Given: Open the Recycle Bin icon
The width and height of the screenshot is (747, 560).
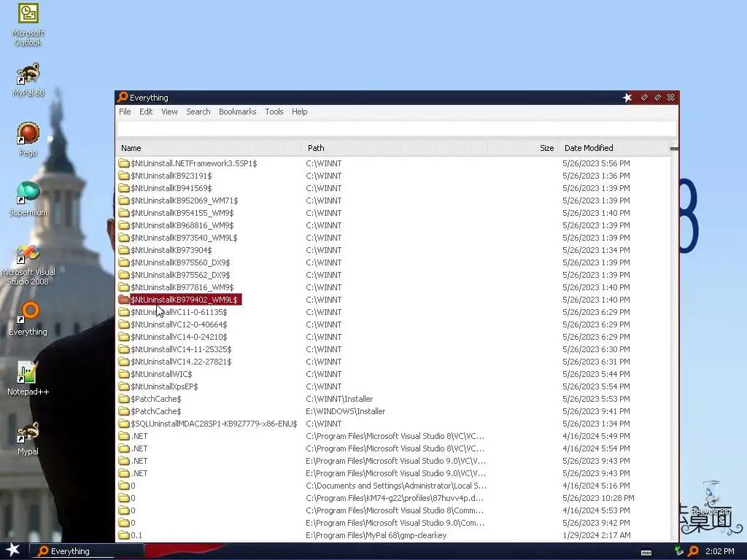Looking at the screenshot, I should click(711, 497).
